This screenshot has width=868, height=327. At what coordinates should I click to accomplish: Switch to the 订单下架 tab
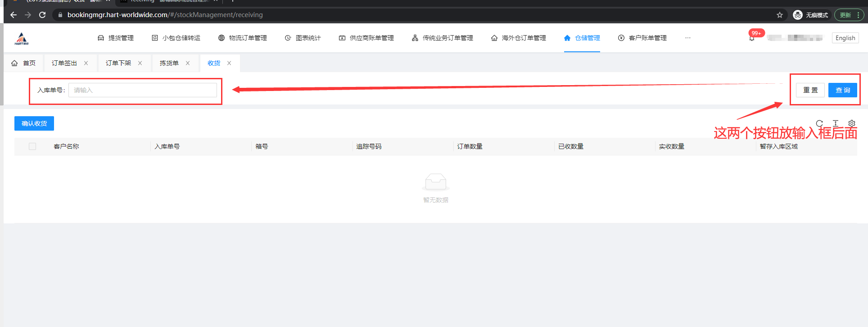pyautogui.click(x=118, y=63)
